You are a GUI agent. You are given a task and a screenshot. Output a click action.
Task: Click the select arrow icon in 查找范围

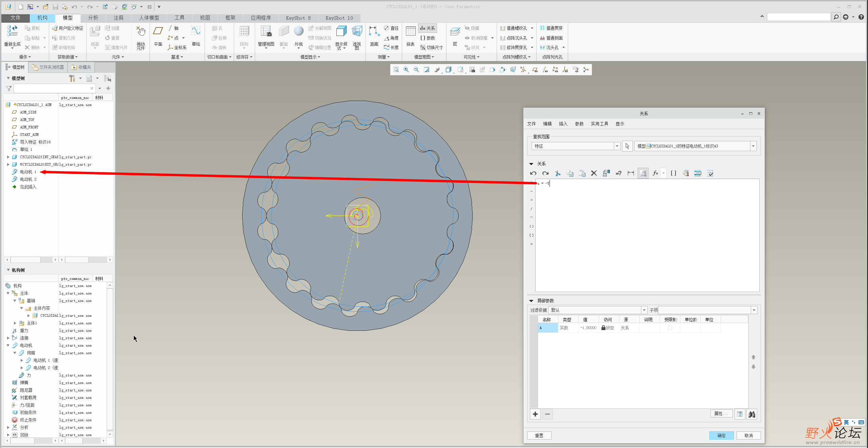coord(627,146)
